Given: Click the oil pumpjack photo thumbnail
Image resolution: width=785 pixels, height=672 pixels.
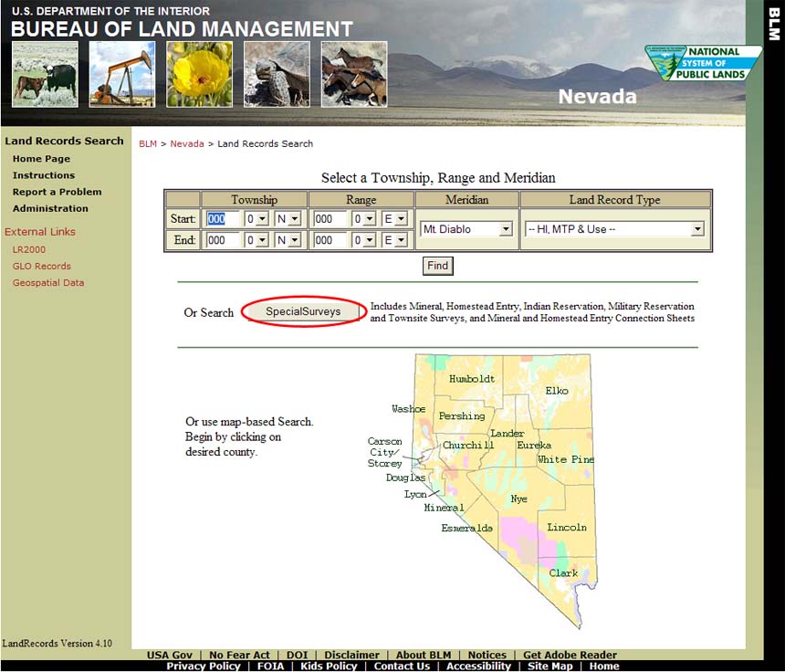Looking at the screenshot, I should (x=122, y=74).
